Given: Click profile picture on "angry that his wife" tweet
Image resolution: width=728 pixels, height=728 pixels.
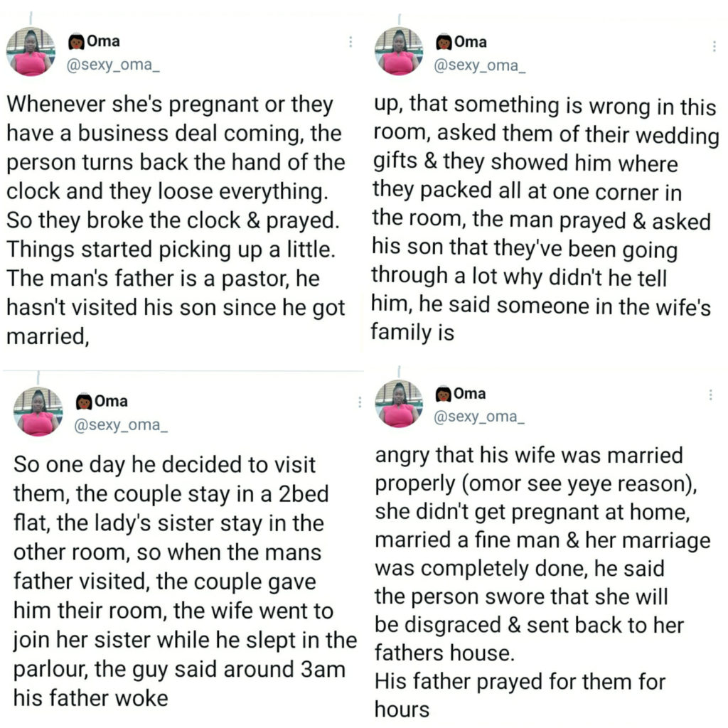Looking at the screenshot, I should 398,404.
